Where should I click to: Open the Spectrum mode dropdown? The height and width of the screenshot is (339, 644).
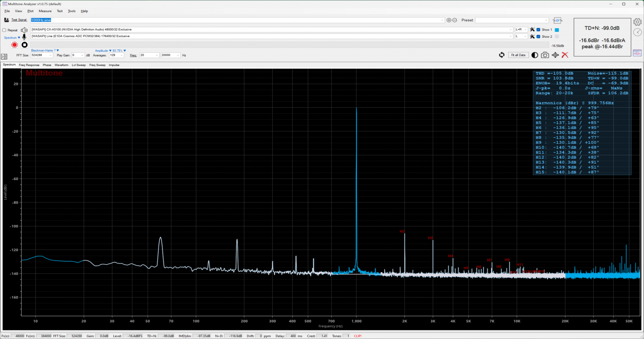(x=12, y=38)
